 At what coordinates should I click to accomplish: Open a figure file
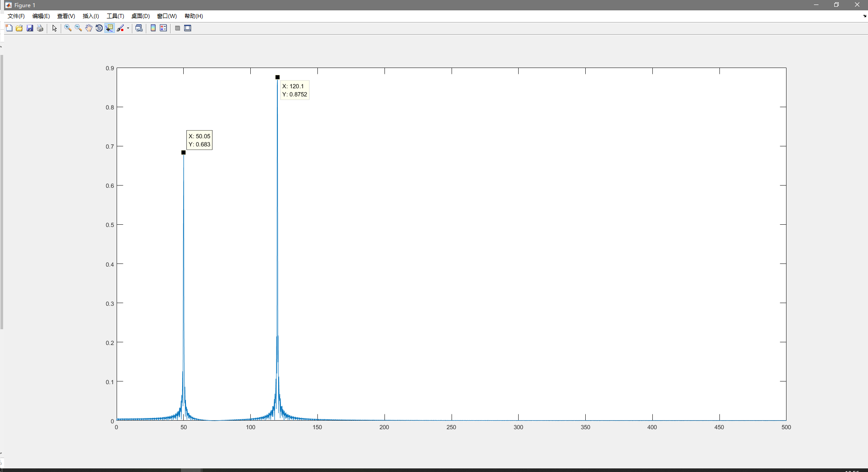pos(19,28)
